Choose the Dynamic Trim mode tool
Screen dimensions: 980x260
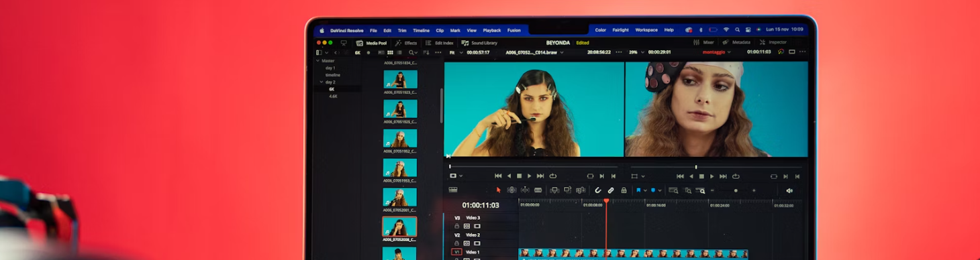point(525,190)
